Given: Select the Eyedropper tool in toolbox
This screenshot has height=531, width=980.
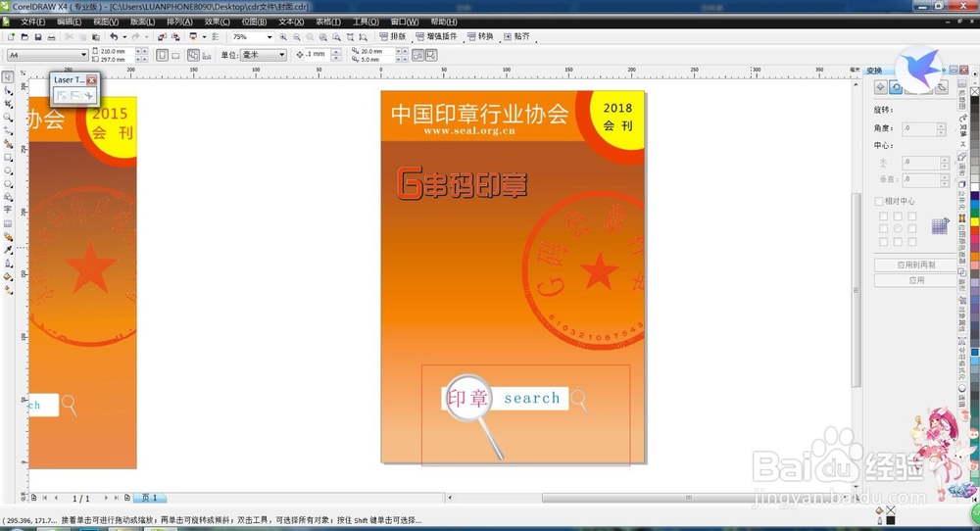Looking at the screenshot, I should coord(8,249).
